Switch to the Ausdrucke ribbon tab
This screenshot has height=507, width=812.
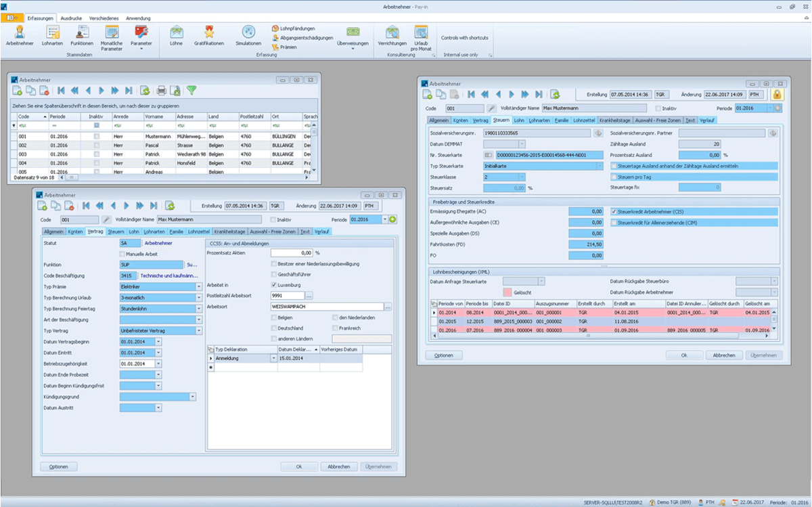[x=70, y=18]
